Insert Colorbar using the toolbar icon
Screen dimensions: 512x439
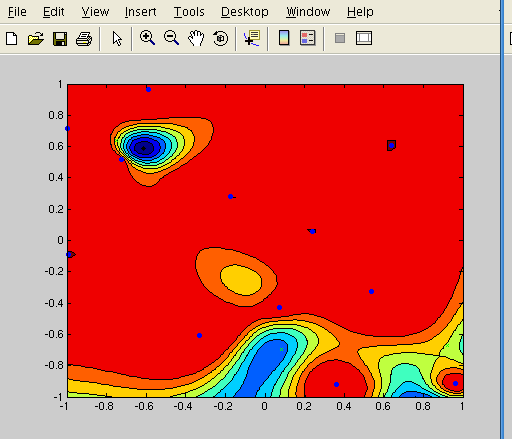click(284, 38)
